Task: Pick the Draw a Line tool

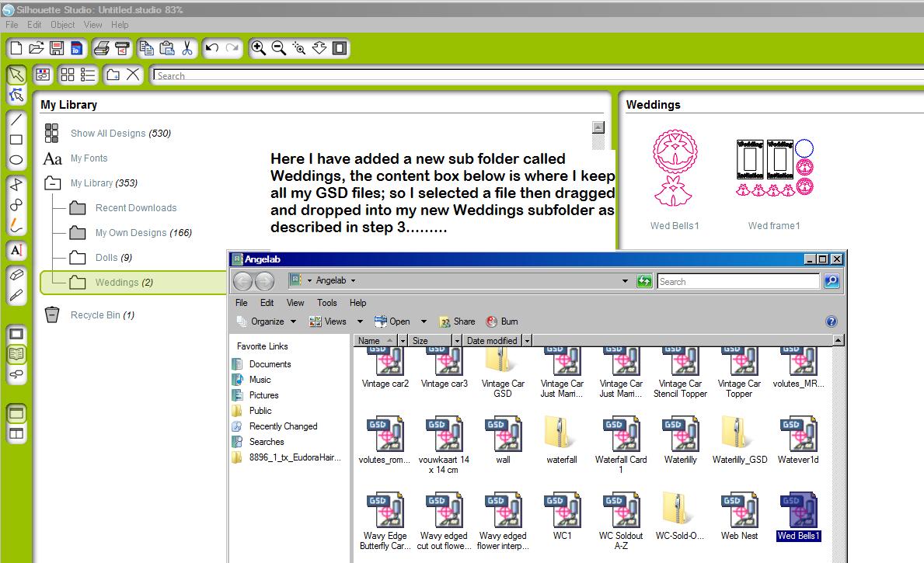Action: point(16,120)
